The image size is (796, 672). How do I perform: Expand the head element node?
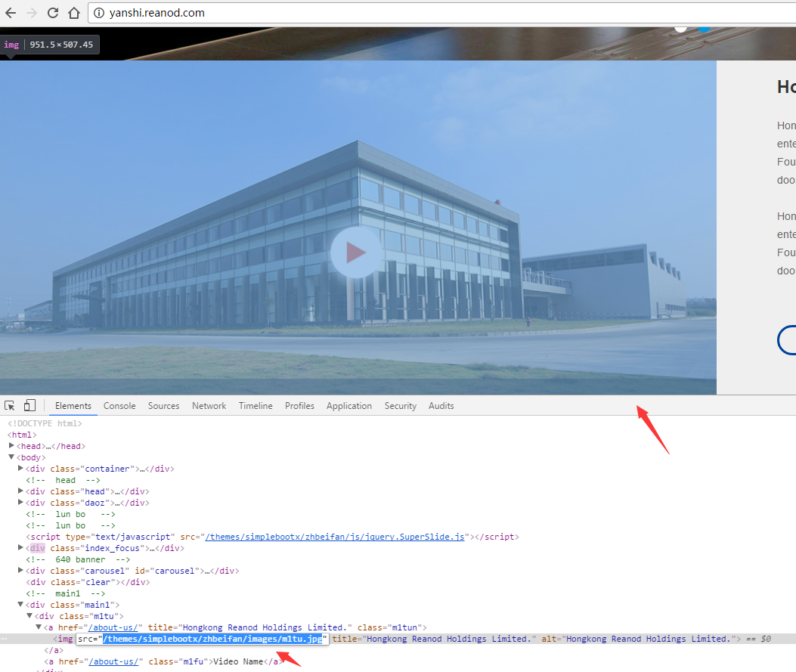coord(11,446)
